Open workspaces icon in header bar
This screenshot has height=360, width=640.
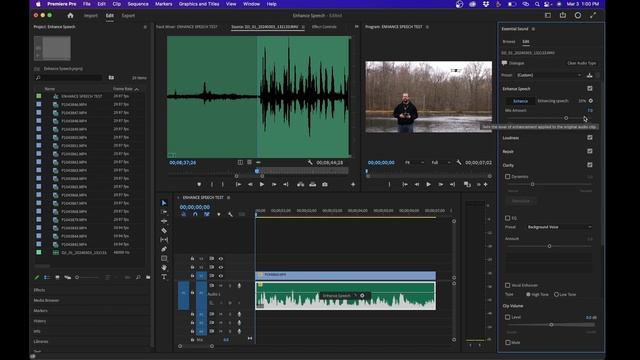548,16
